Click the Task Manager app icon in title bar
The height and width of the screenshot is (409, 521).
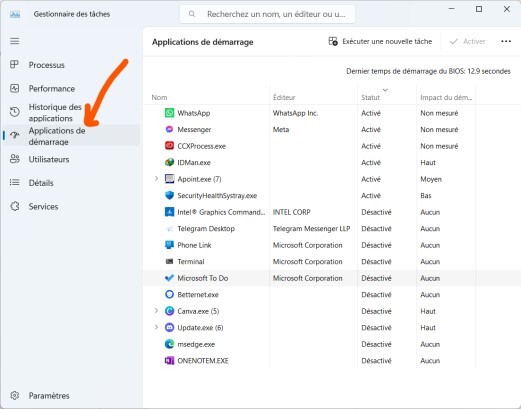pos(15,14)
